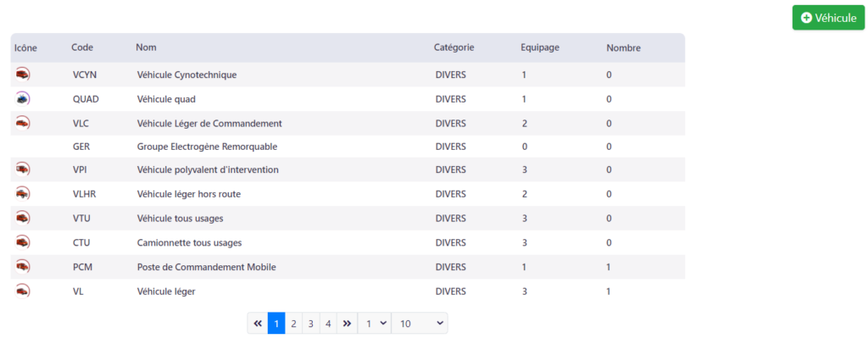Click Véhicule polyvalent d'intervention
This screenshot has width=868, height=344.
click(x=208, y=169)
